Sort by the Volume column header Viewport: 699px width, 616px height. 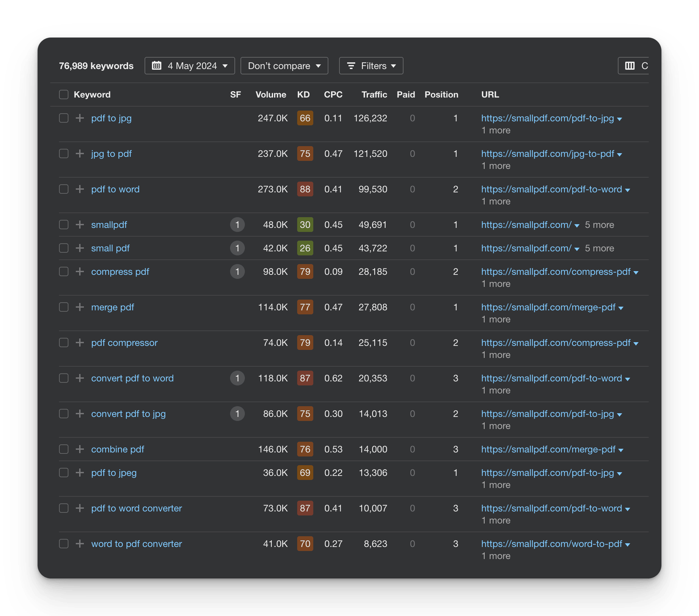(271, 95)
